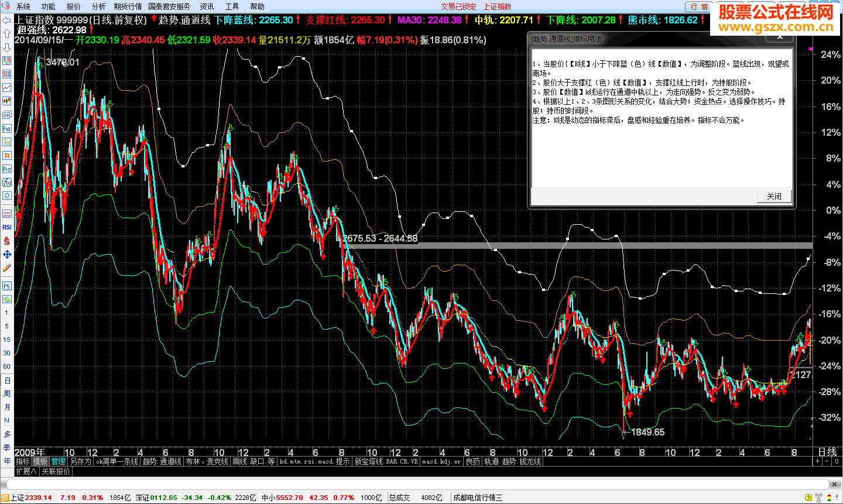Click the icon left of 上证 in status bar
The width and height of the screenshot is (843, 504).
point(5,498)
